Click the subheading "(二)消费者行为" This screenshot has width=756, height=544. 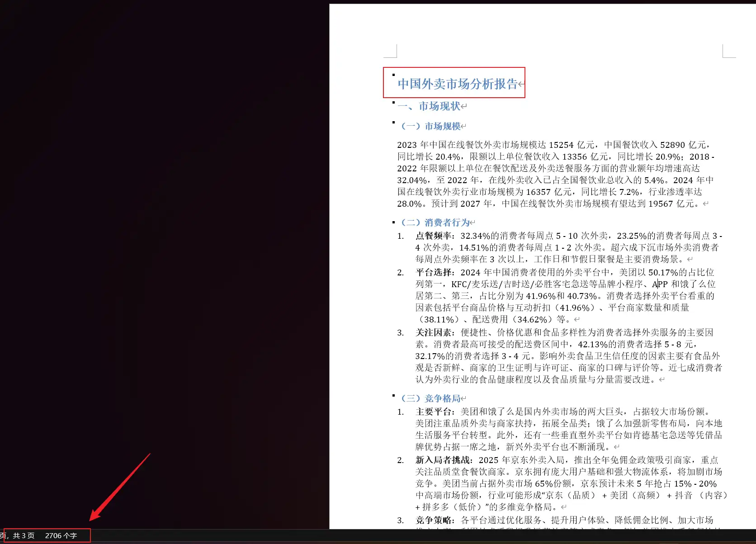pyautogui.click(x=435, y=222)
